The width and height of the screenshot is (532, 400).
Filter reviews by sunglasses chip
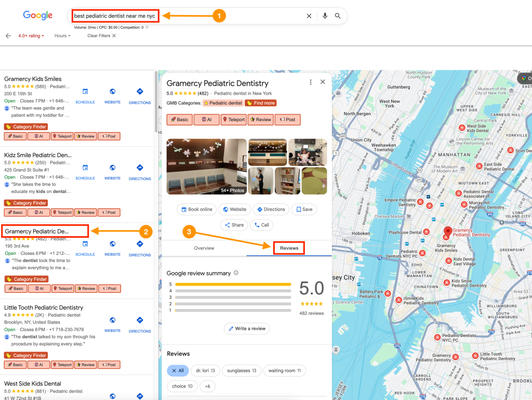click(242, 371)
